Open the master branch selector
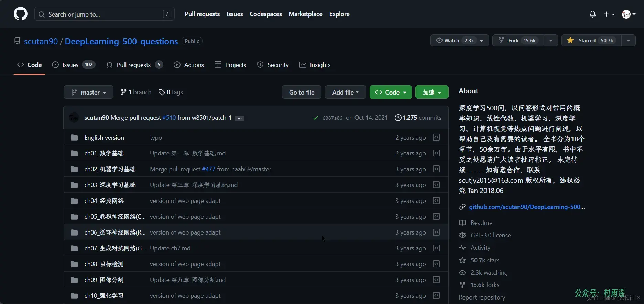The image size is (644, 304). pos(88,92)
